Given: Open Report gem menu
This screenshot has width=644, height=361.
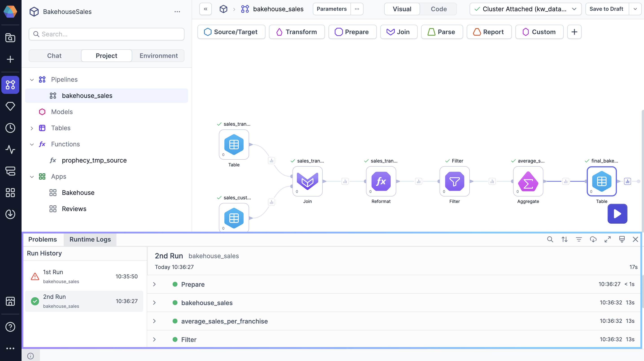Looking at the screenshot, I should [489, 32].
